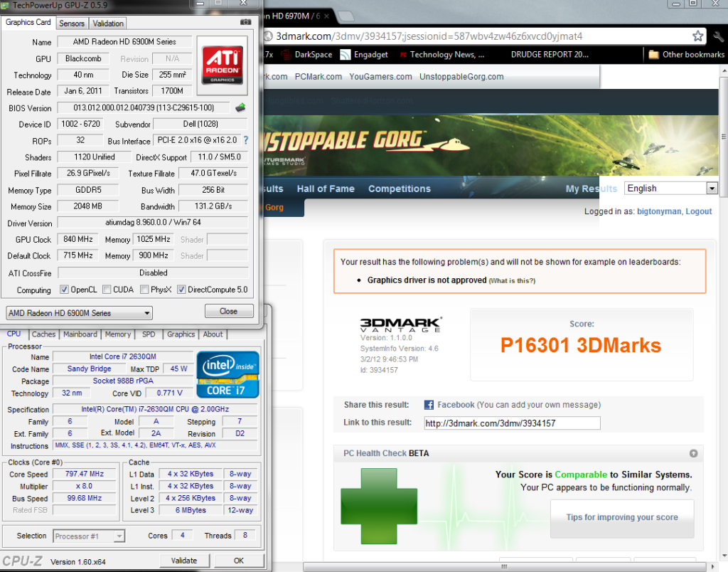The width and height of the screenshot is (728, 572).
Task: Open YouGamers.com link
Action: tap(380, 77)
